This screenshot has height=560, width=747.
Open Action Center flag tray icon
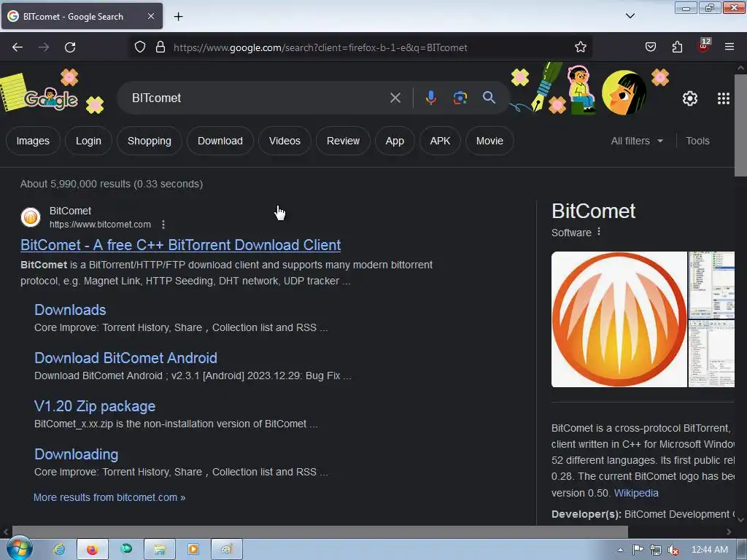click(638, 550)
